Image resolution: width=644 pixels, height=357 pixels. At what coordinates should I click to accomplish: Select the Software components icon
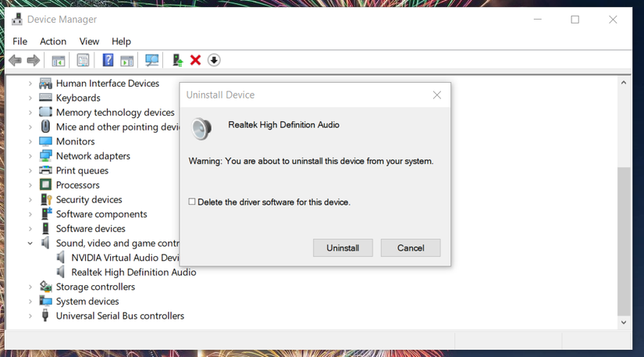click(x=46, y=213)
